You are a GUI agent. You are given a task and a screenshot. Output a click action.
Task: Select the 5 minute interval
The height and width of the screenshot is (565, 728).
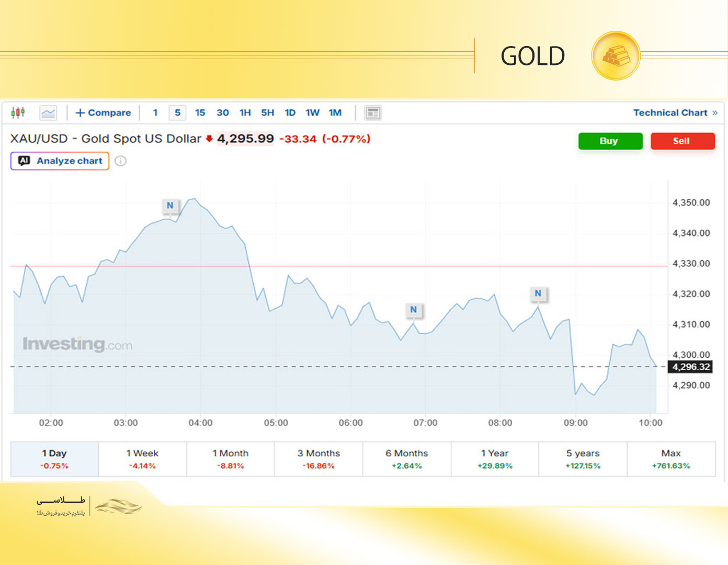coord(178,112)
